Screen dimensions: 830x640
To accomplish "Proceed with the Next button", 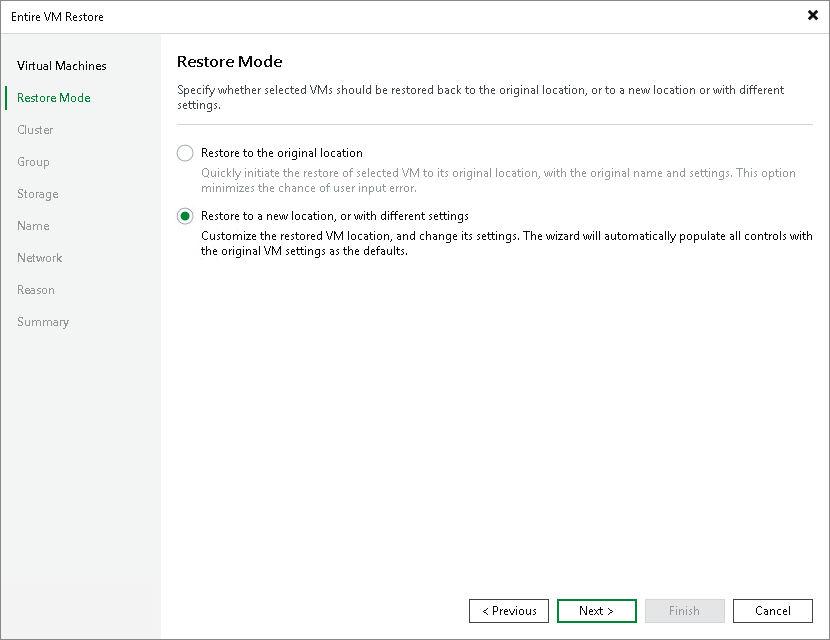I will click(x=597, y=611).
